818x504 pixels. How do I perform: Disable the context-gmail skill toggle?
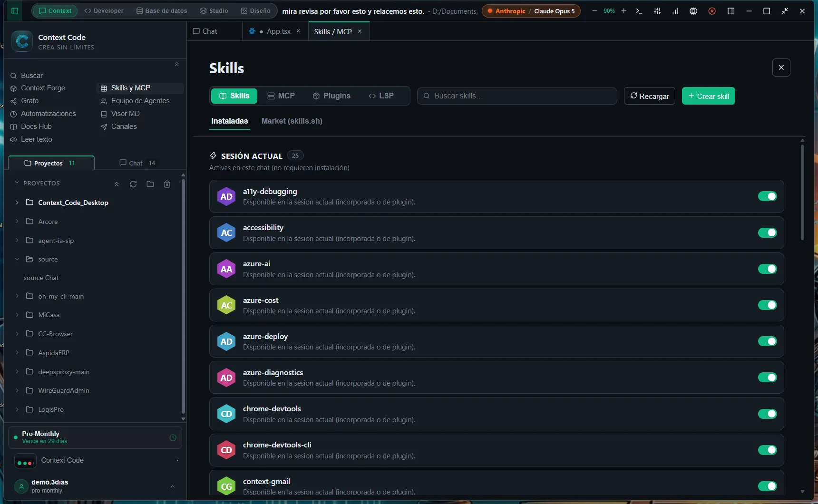(x=767, y=486)
